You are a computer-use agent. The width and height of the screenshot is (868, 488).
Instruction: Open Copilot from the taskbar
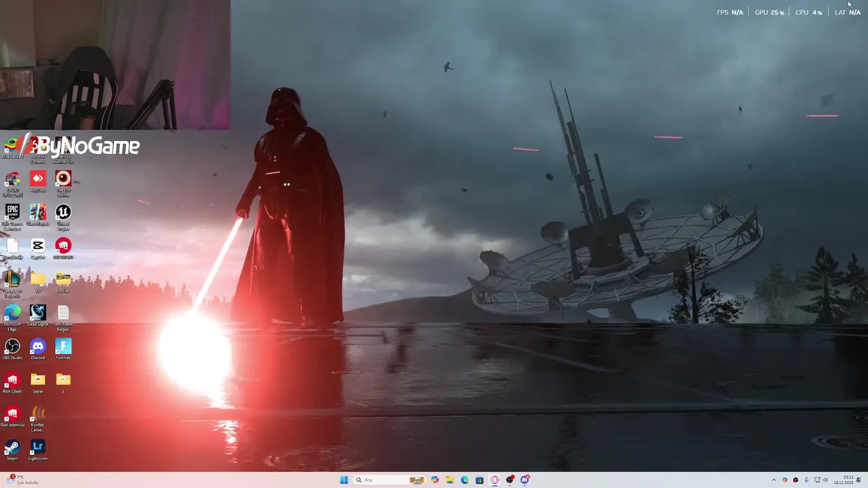coord(435,480)
